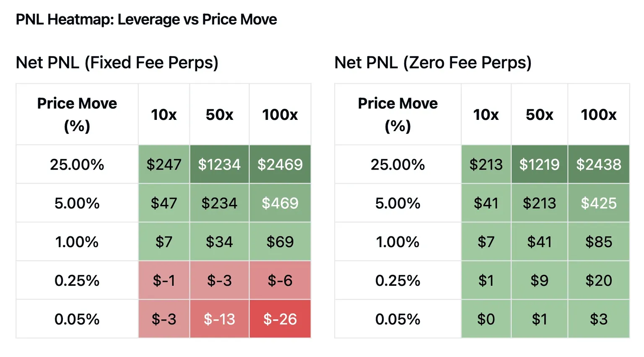Select the $-13 cell in Fixed Fee table
This screenshot has width=644, height=357.
219,319
